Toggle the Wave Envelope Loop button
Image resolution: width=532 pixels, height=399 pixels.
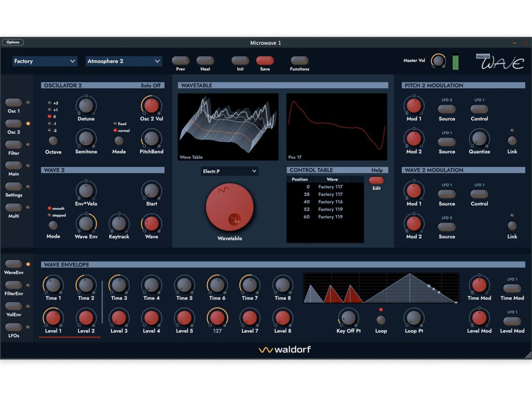pyautogui.click(x=381, y=320)
